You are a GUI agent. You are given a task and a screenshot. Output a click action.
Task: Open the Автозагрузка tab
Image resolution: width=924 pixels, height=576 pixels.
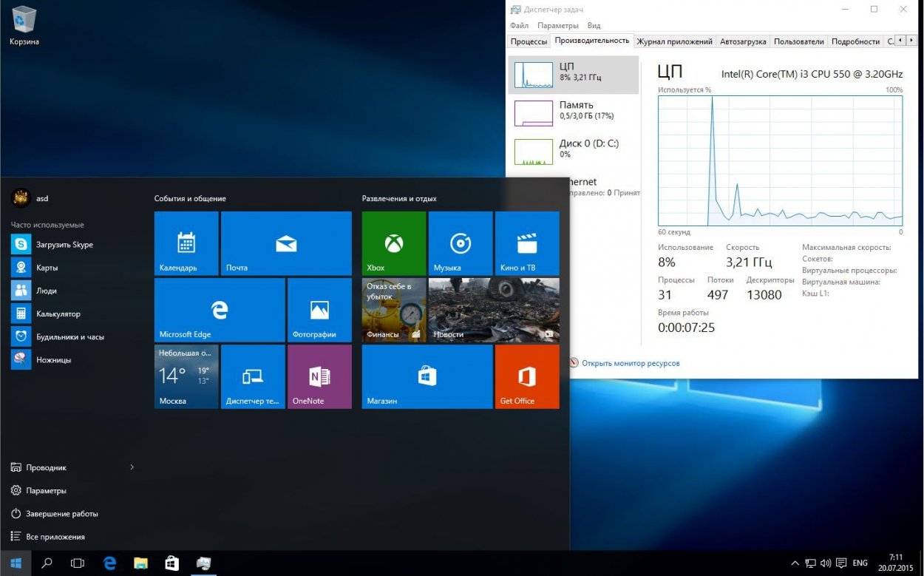point(743,42)
